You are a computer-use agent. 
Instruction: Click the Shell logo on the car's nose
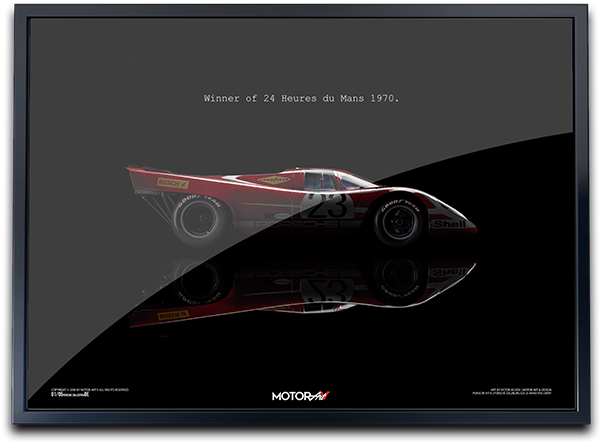(449, 224)
